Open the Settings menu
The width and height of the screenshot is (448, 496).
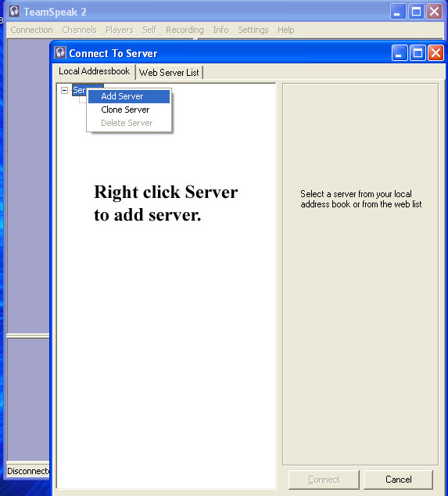coord(253,30)
